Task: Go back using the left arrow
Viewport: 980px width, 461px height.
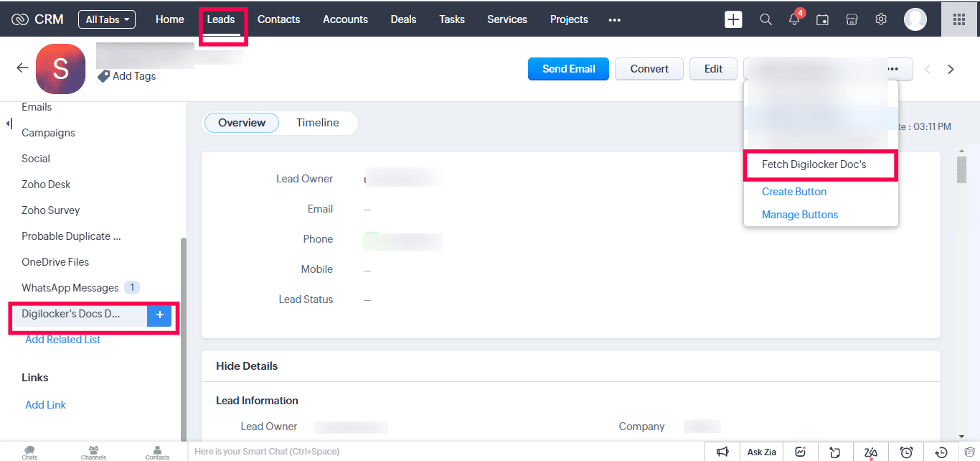Action: tap(22, 68)
